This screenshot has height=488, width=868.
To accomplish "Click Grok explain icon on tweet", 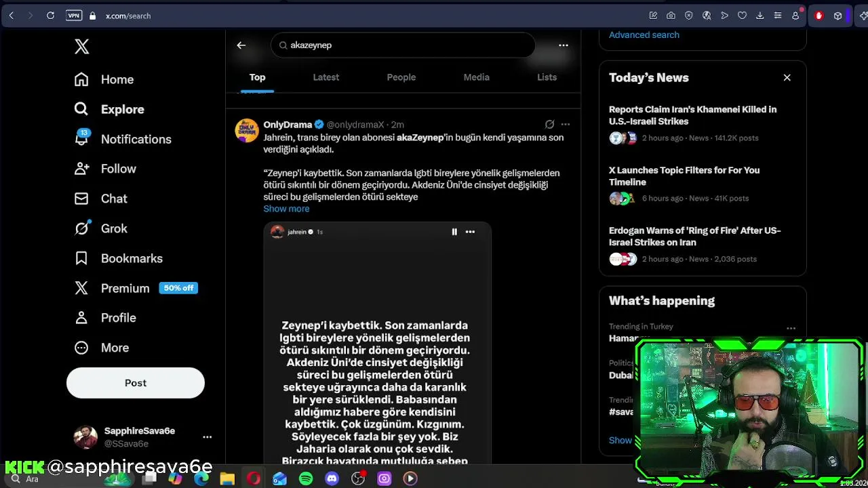I will tap(549, 125).
